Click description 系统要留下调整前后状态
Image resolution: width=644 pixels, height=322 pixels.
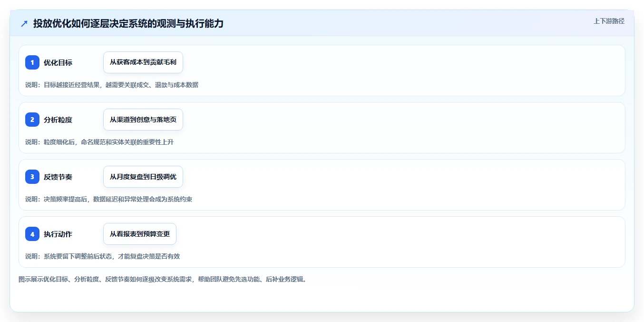tap(102, 256)
